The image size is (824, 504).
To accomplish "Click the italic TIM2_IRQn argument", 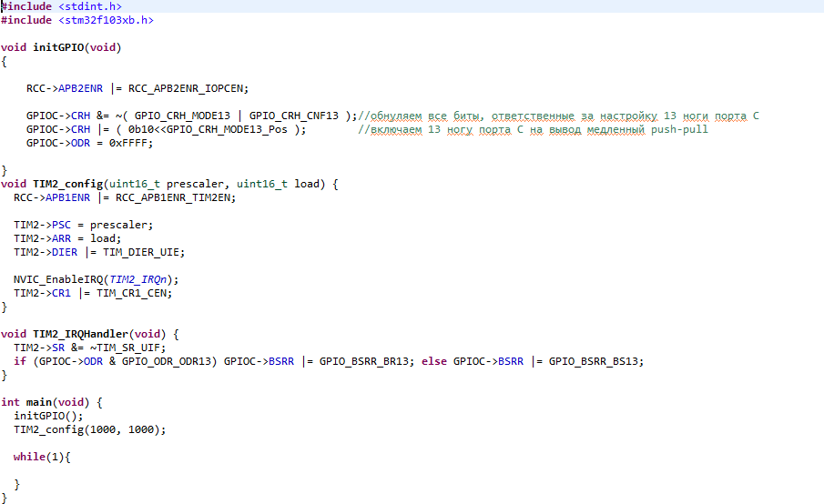I will pos(137,279).
